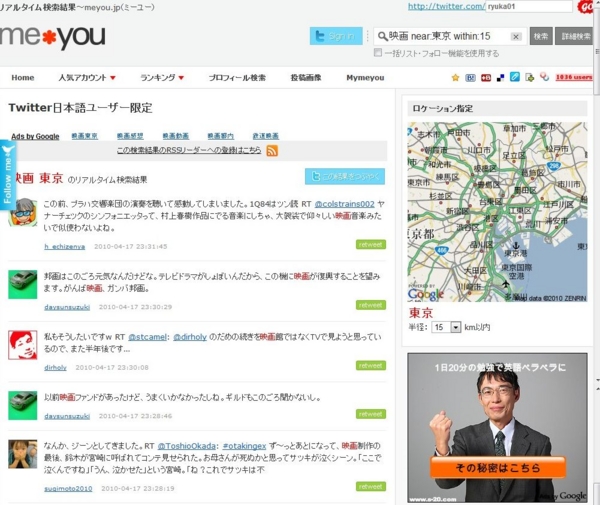Image resolution: width=600 pixels, height=505 pixels.
Task: Click the Tokyo Google map
Action: click(x=497, y=212)
